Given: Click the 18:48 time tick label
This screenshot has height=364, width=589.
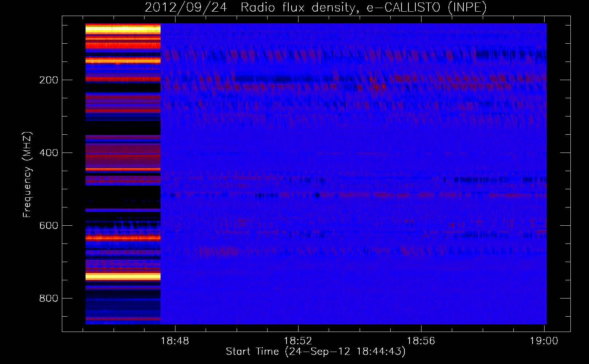Looking at the screenshot, I should [175, 341].
